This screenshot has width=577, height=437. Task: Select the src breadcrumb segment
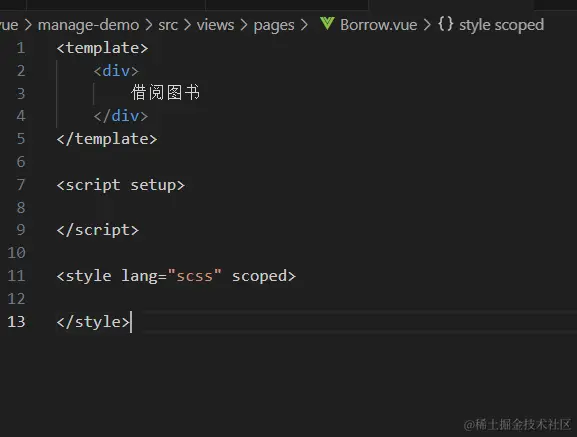tap(168, 25)
